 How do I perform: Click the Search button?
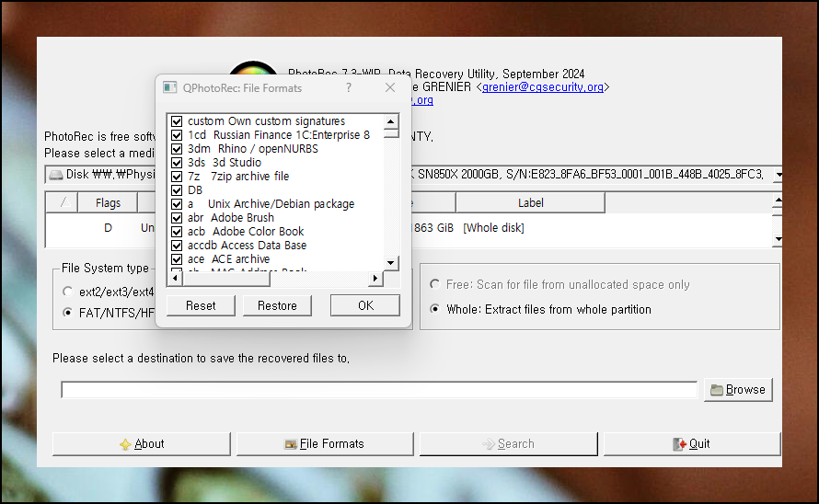[x=509, y=444]
